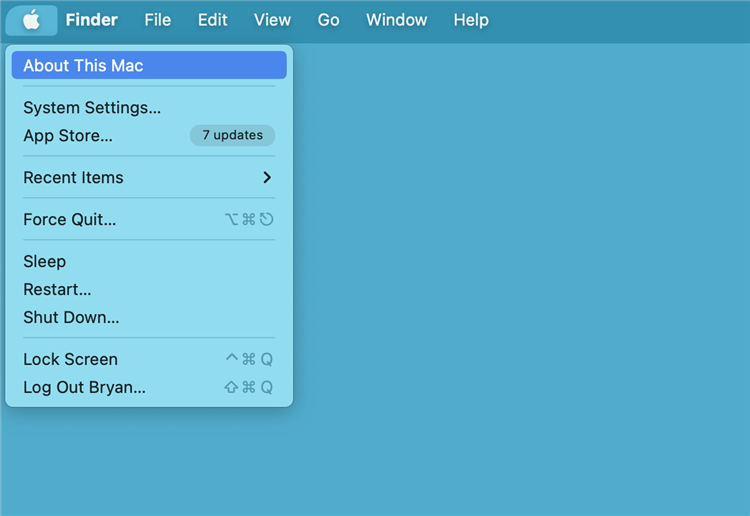Open the Go menu

(x=328, y=20)
